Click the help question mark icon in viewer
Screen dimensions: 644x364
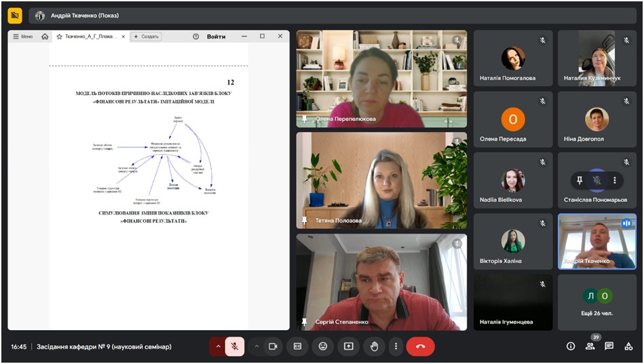tap(196, 37)
